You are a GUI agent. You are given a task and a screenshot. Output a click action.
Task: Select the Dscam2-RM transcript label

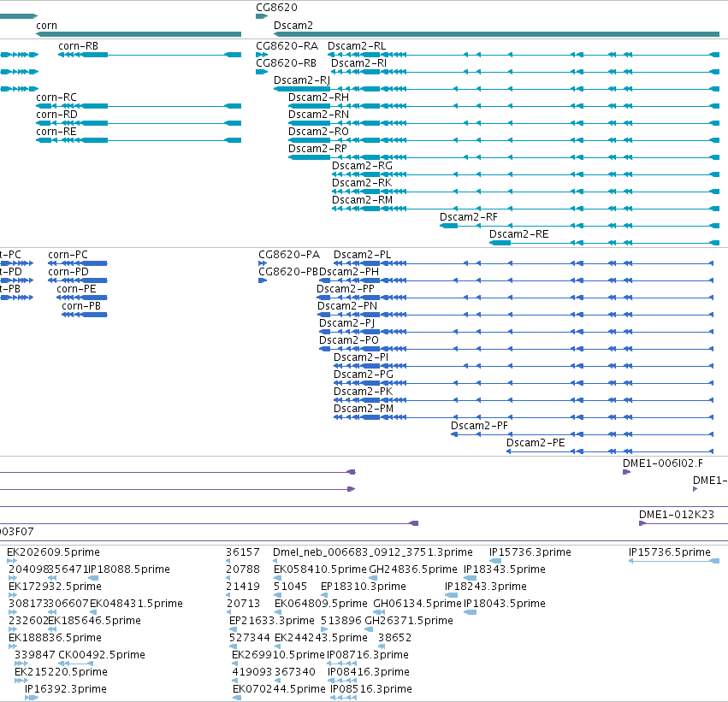pyautogui.click(x=362, y=200)
